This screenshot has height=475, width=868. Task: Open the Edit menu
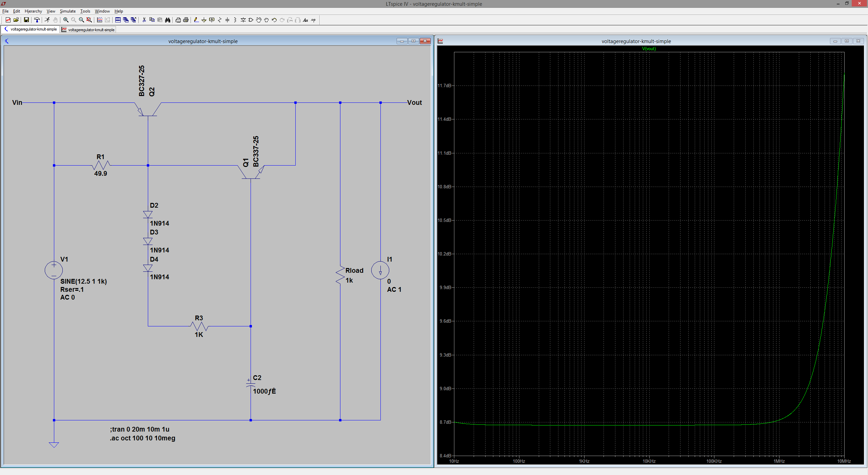coord(17,11)
